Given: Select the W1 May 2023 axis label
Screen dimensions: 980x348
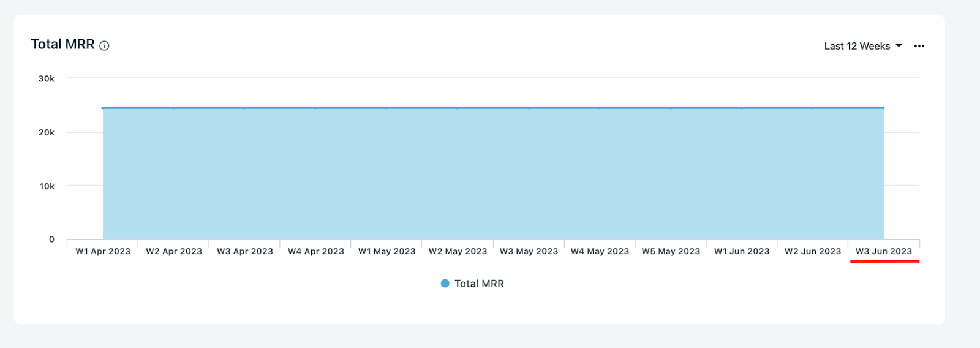Looking at the screenshot, I should [386, 251].
